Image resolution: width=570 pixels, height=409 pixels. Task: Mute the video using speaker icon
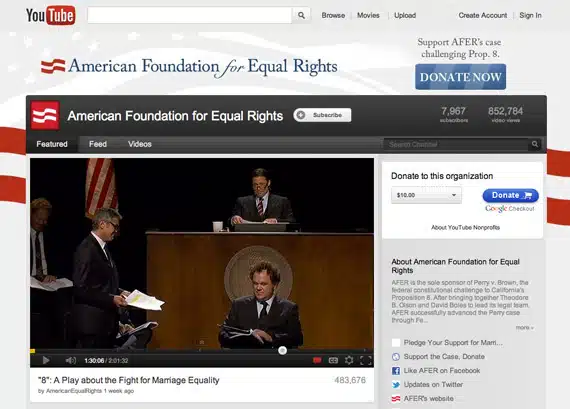point(71,360)
